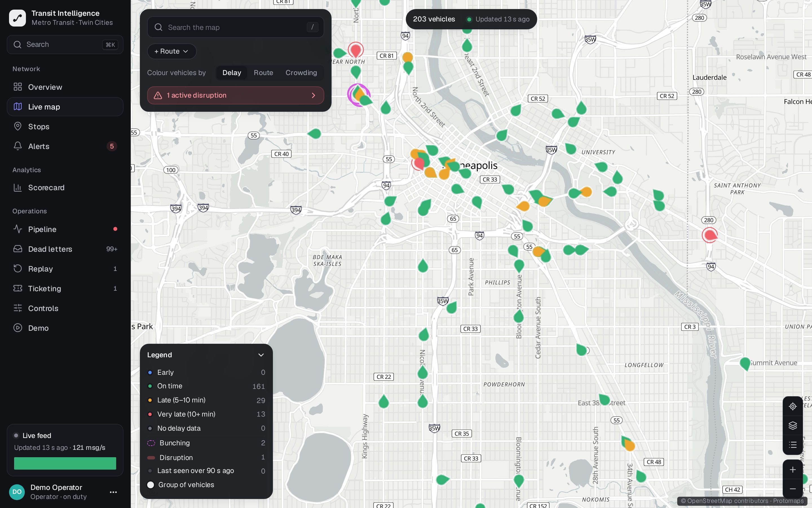Open the map layers button
This screenshot has width=812, height=508.
click(x=793, y=425)
